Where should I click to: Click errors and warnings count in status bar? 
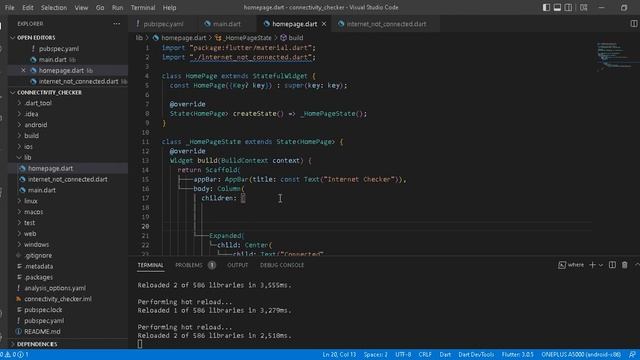tap(15, 355)
